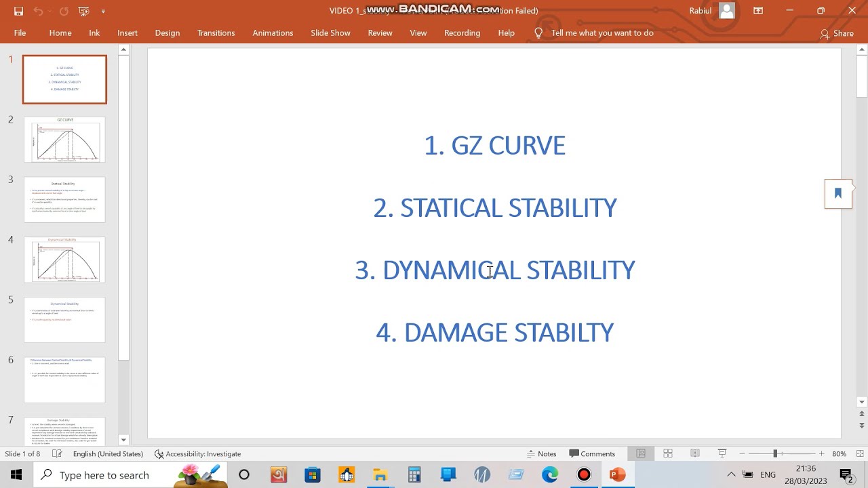Screen dimensions: 868x488
Task: Toggle the Notes pane
Action: (x=541, y=453)
